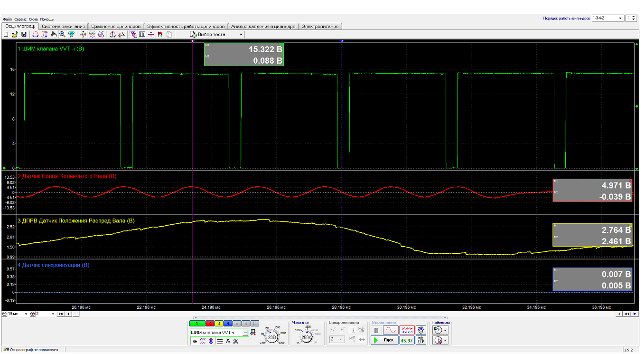Click the vertical blue-red arrows icon
This screenshot has height=354, width=644.
[211, 341]
